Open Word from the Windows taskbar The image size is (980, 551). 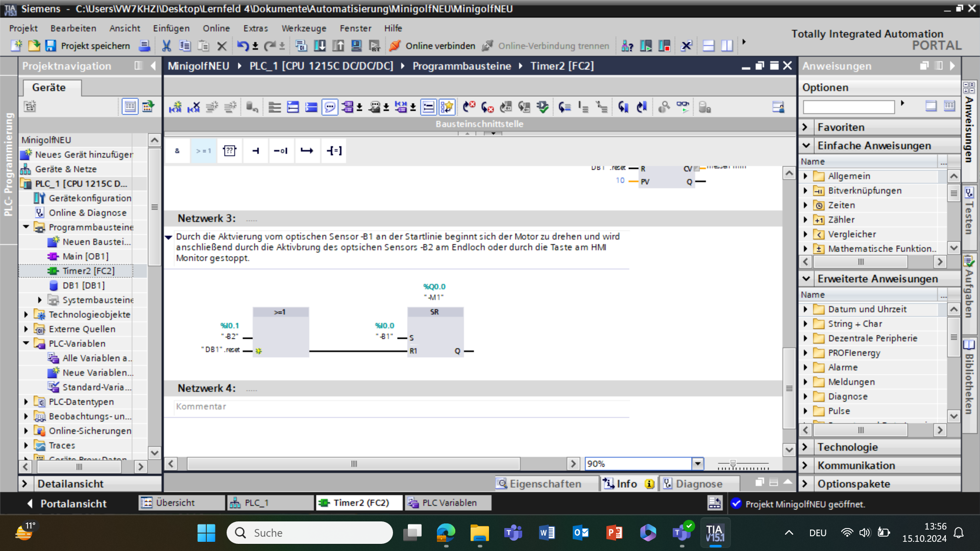pos(547,533)
